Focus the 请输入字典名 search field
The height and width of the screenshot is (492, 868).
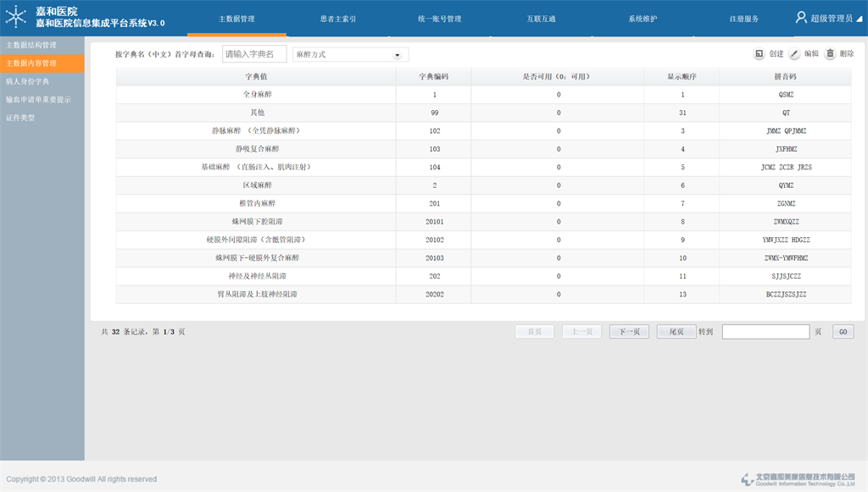click(x=254, y=54)
